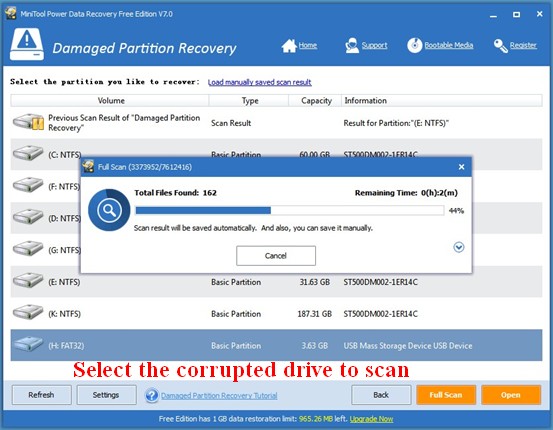Click the 3.63 GB capacity cell

(315, 345)
